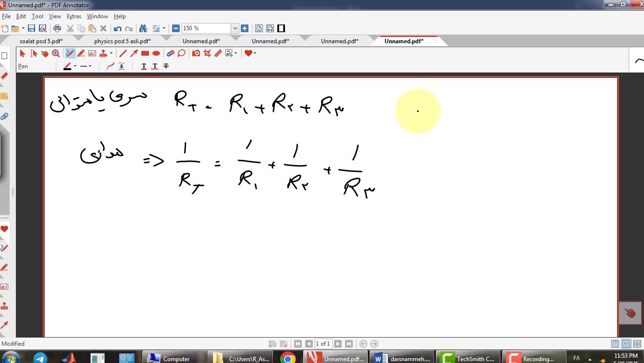
Task: Open the zoom level dropdown
Action: point(235,28)
